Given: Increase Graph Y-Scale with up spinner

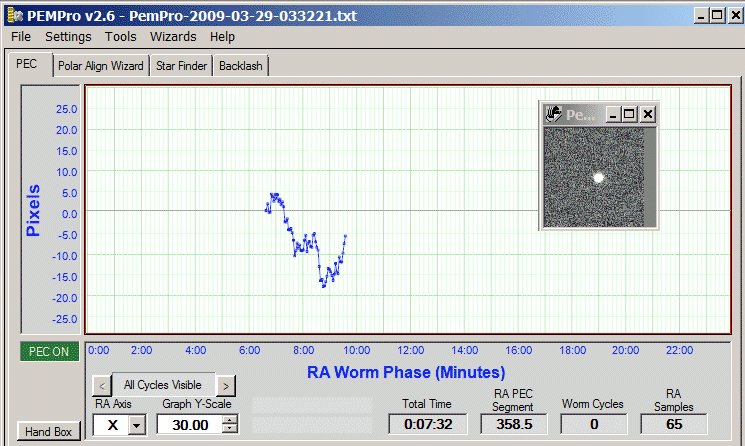Looking at the screenshot, I should tap(230, 420).
